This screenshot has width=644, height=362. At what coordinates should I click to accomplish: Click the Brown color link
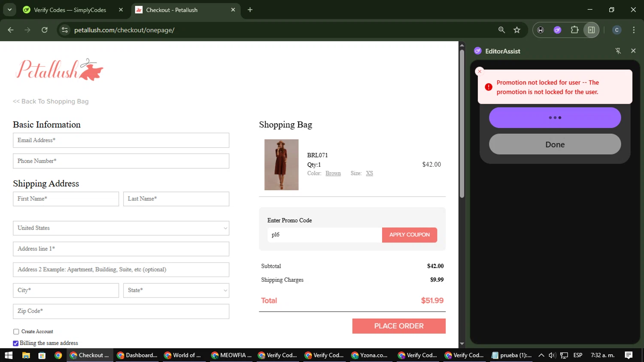(x=333, y=173)
